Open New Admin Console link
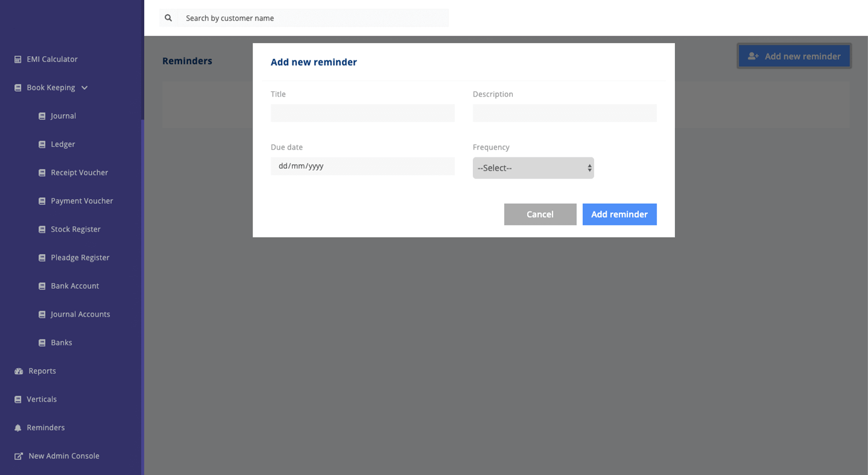The height and width of the screenshot is (475, 868). [64, 456]
